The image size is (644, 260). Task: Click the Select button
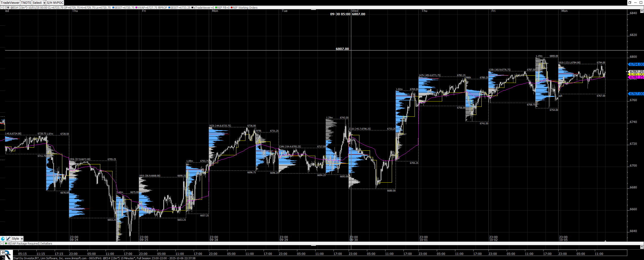[x=37, y=3]
